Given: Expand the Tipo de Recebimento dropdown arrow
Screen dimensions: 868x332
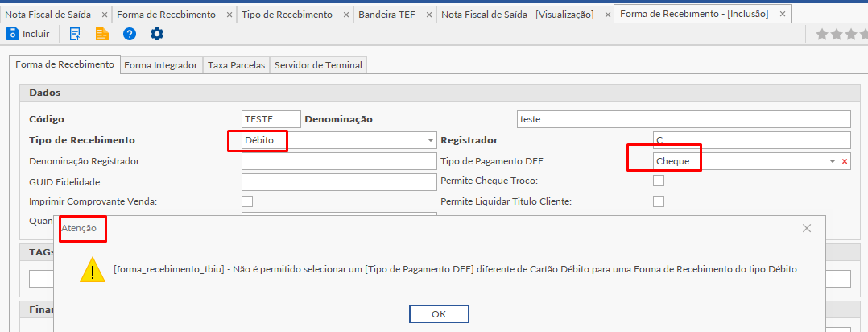Looking at the screenshot, I should tap(431, 141).
